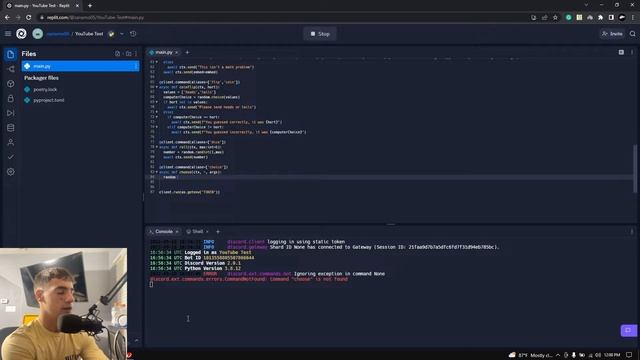The image size is (640, 360).
Task: Click the 'random.' code line 84
Action: point(170,177)
